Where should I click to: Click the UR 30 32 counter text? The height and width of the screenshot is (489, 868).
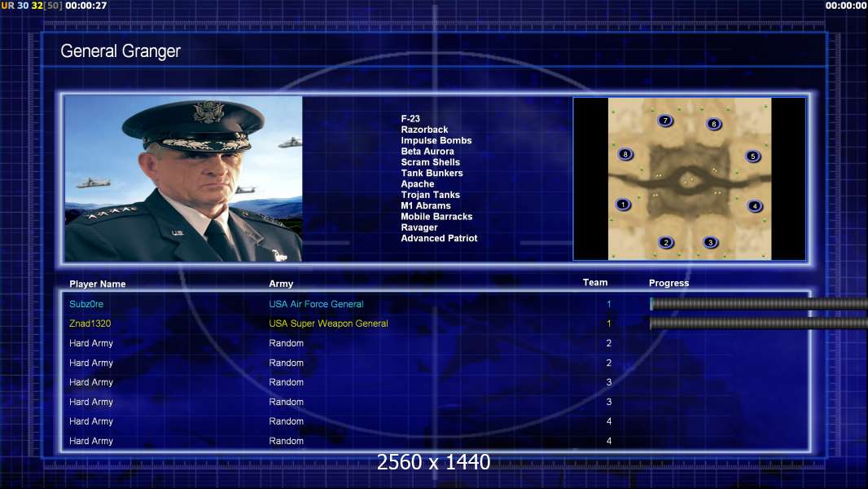pos(32,6)
